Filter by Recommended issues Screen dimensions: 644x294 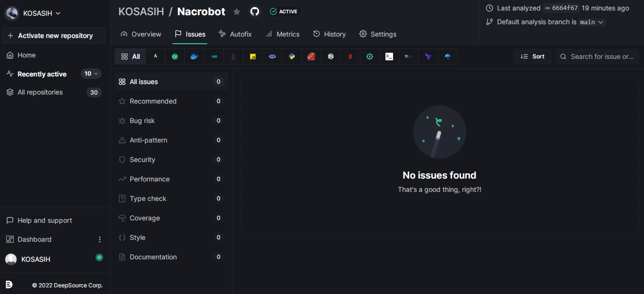(171, 101)
